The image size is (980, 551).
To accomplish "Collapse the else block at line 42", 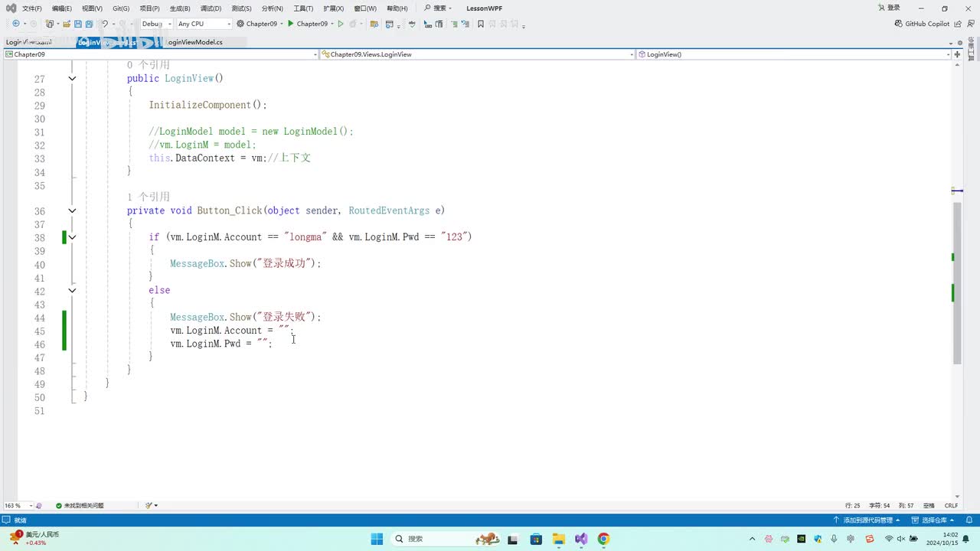I will click(x=72, y=290).
